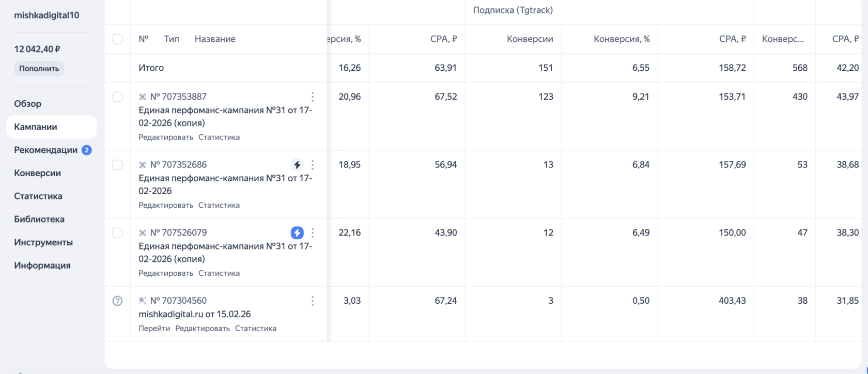Go to Конверсии sidebar section
Screen dimensions: 868x374
(37, 173)
